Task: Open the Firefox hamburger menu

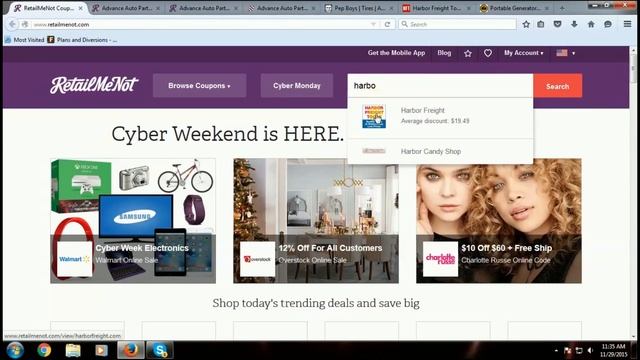Action: click(x=628, y=24)
